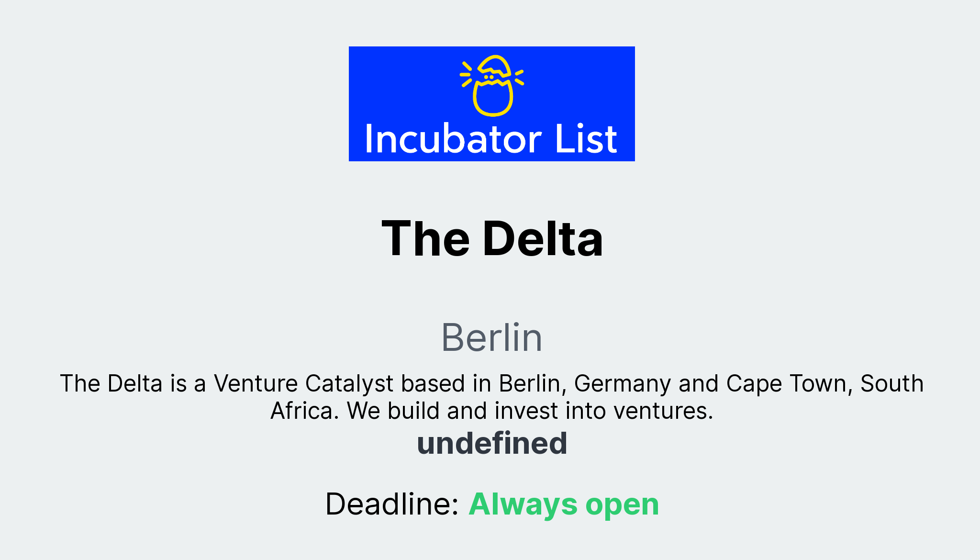Image resolution: width=980 pixels, height=560 pixels.
Task: Select the word "Delta" in the title
Action: [543, 239]
